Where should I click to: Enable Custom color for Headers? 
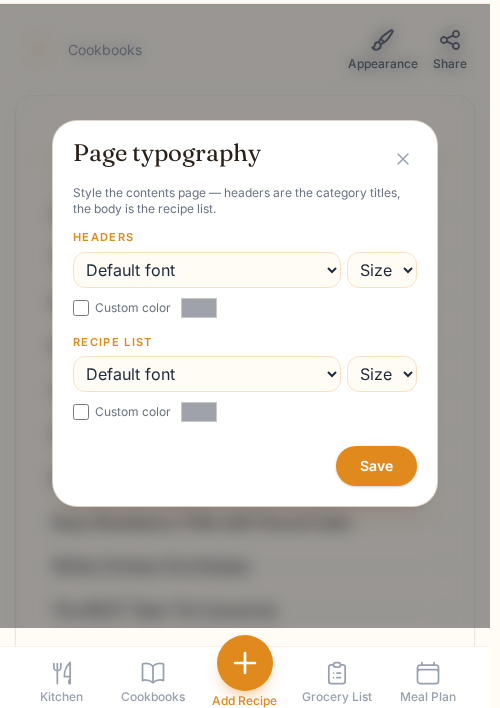(81, 308)
